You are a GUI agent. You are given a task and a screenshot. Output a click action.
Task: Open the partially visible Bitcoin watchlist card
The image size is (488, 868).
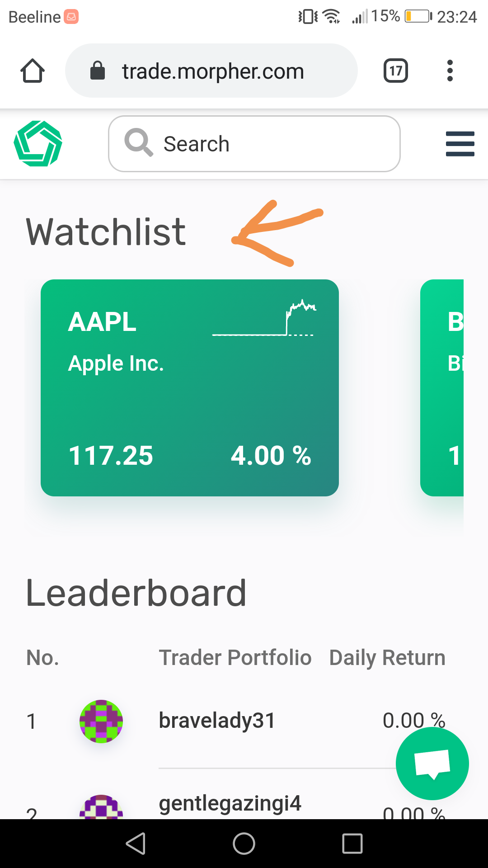pyautogui.click(x=442, y=388)
